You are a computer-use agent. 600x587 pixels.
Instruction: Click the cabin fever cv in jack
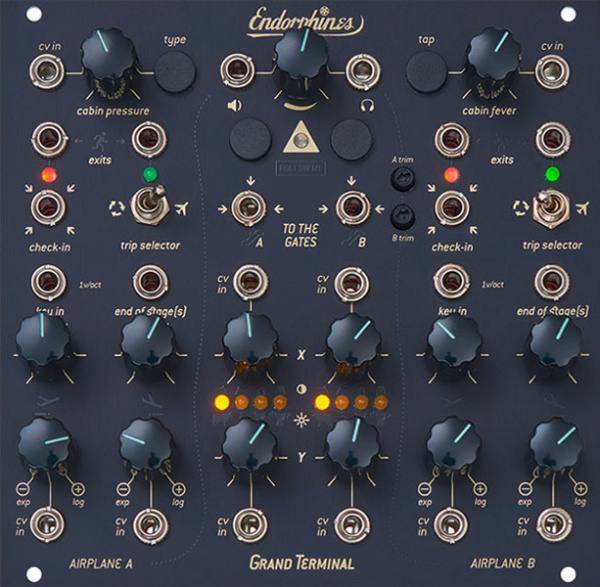[552, 72]
